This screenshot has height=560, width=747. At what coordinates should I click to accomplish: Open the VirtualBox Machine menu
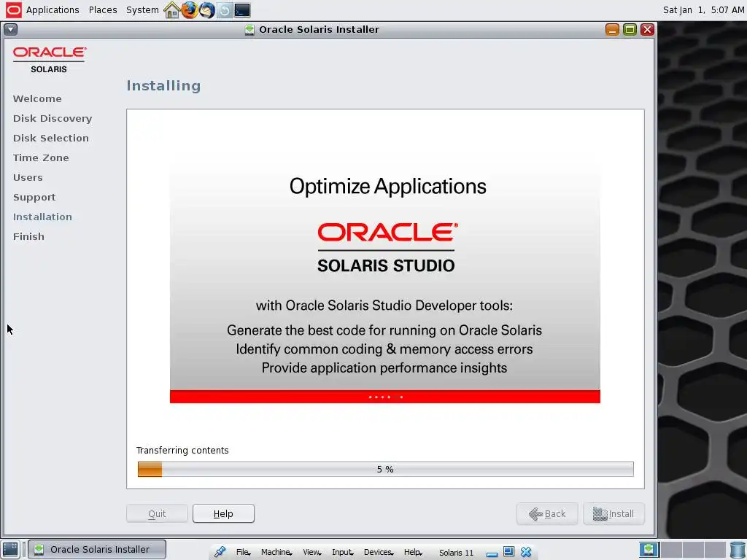tap(276, 552)
